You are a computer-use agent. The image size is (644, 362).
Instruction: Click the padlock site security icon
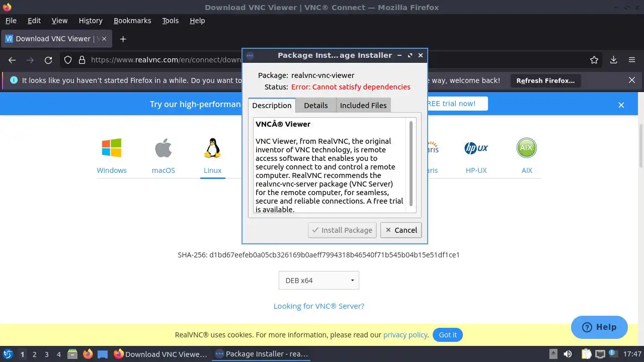click(x=82, y=60)
